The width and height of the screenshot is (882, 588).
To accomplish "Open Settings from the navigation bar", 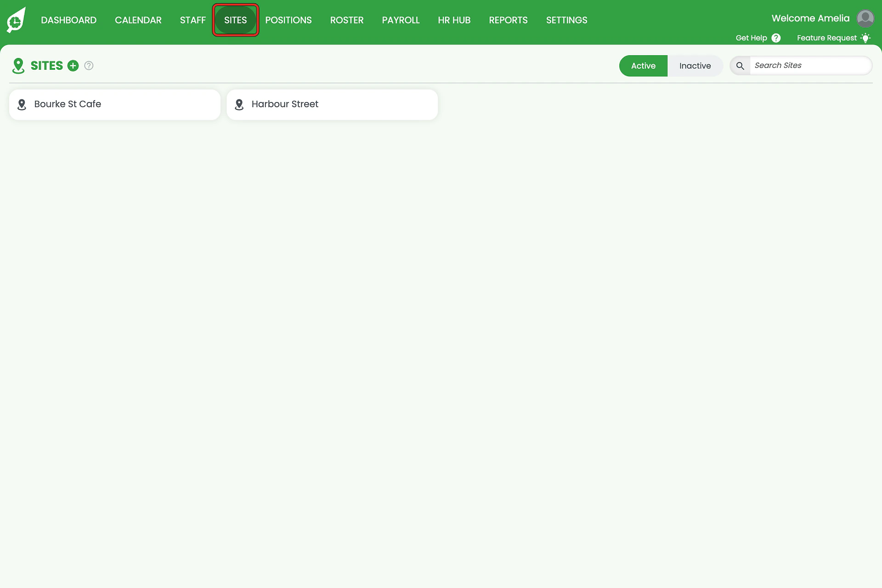I will coord(567,20).
